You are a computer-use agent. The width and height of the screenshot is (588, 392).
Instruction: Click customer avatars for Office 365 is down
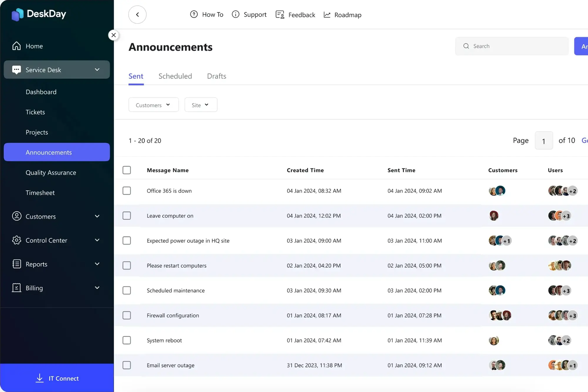497,191
